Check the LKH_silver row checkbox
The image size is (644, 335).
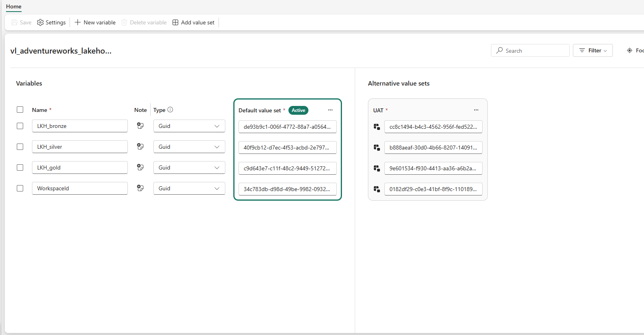click(x=20, y=147)
